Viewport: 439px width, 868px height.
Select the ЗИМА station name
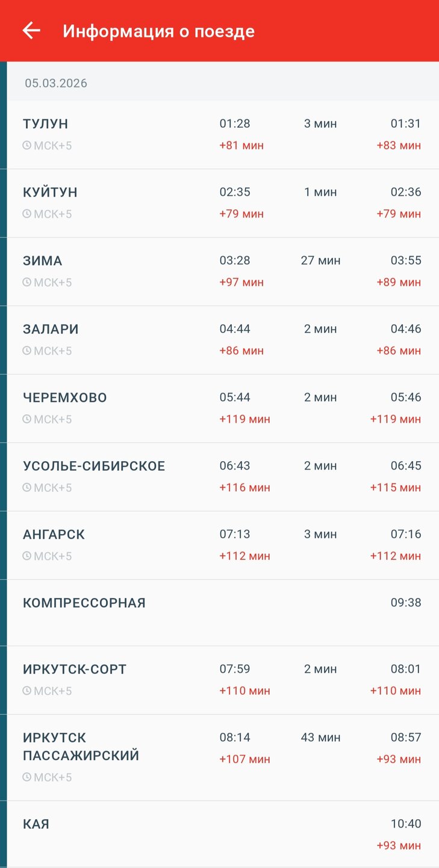pos(43,261)
